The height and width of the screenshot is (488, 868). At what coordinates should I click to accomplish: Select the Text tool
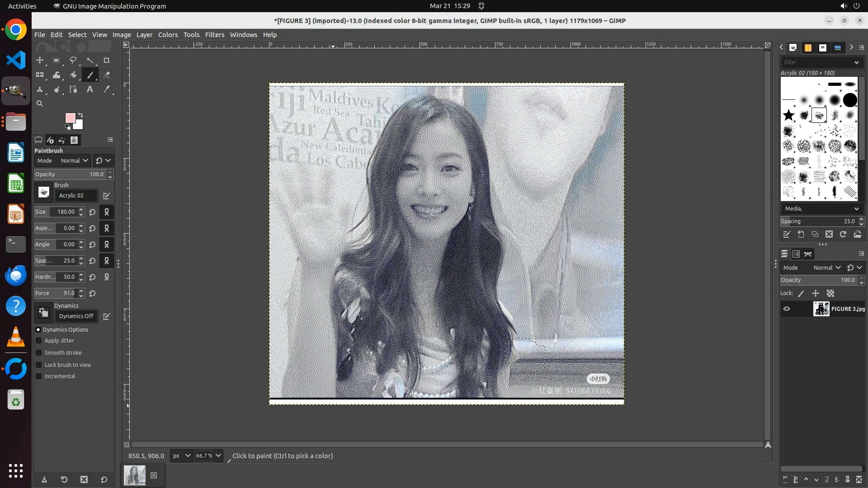90,89
